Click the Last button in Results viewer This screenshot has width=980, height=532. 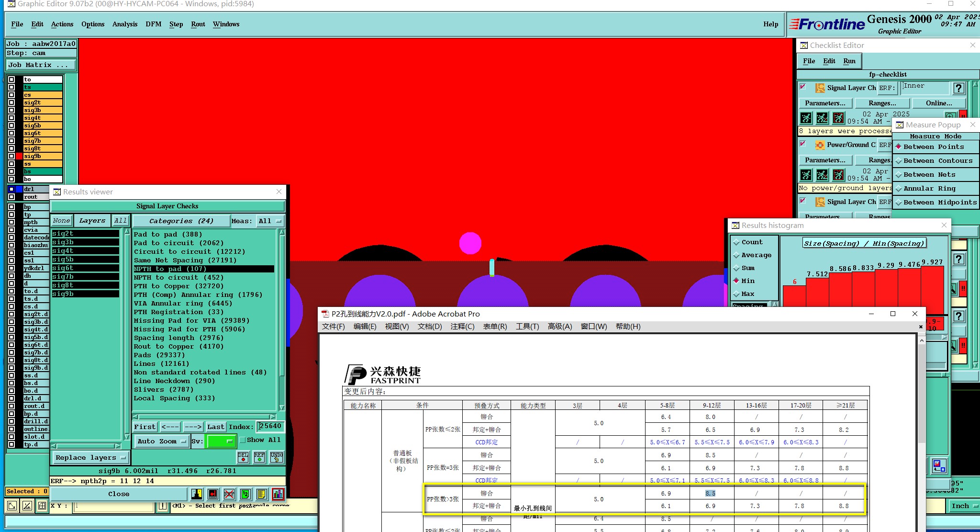click(x=215, y=427)
